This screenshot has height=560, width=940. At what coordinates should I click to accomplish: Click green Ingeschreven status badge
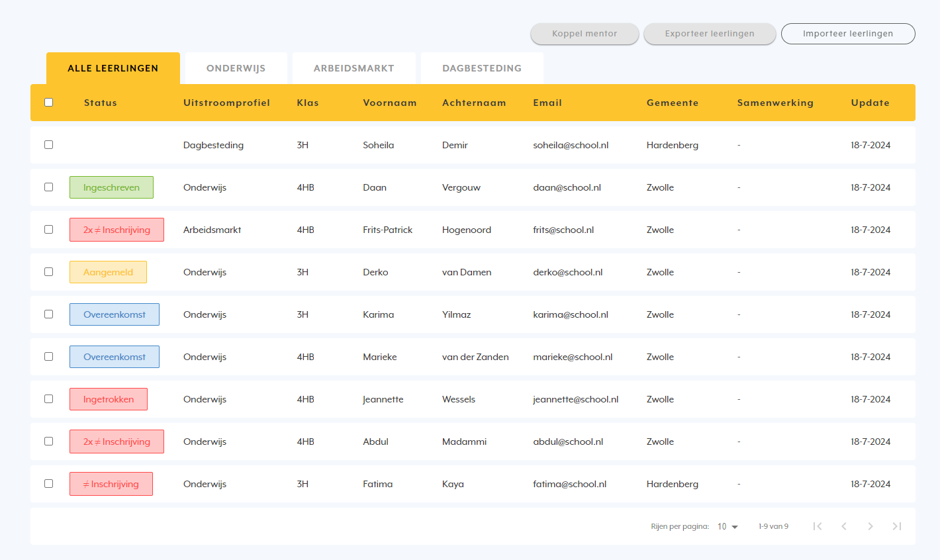click(x=111, y=187)
